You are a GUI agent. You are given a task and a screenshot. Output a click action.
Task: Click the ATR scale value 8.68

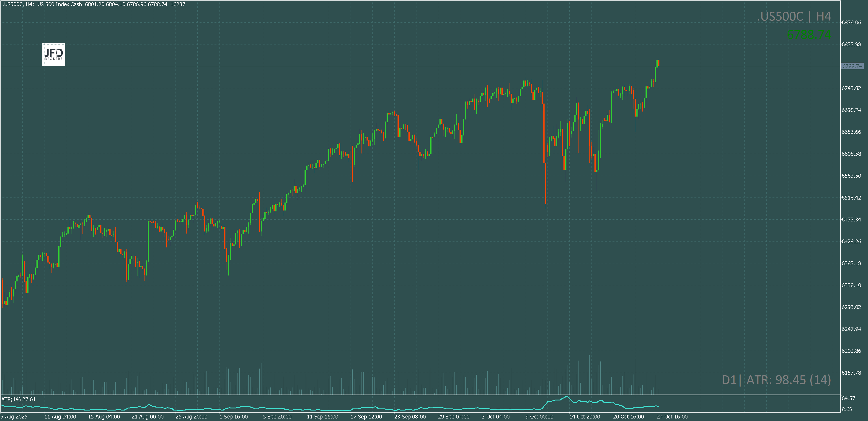pos(847,410)
